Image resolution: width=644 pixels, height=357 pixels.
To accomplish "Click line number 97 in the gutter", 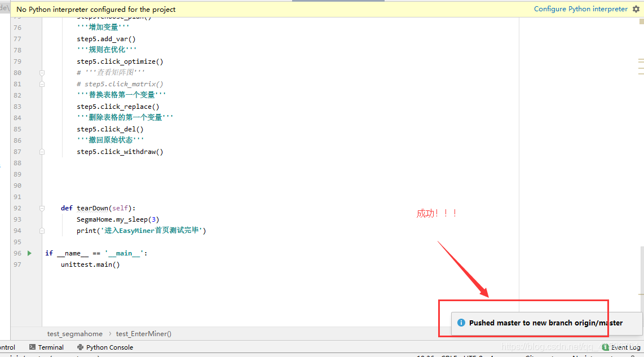I will tap(17, 265).
